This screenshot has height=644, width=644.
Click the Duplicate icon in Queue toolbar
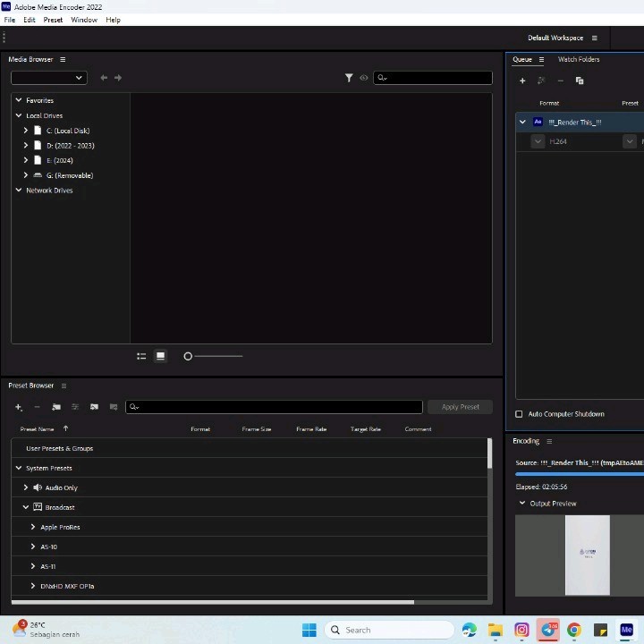[580, 80]
